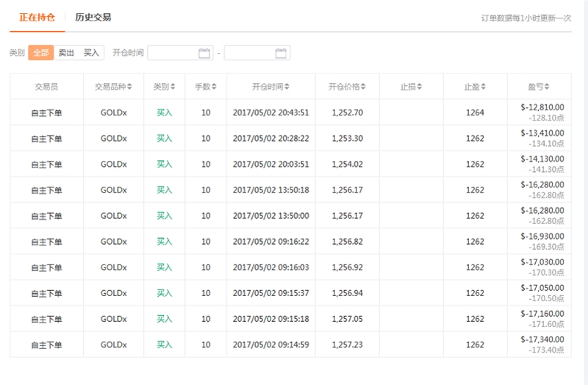The height and width of the screenshot is (385, 588).
Task: Sort by 止盈 column
Action: tap(475, 87)
